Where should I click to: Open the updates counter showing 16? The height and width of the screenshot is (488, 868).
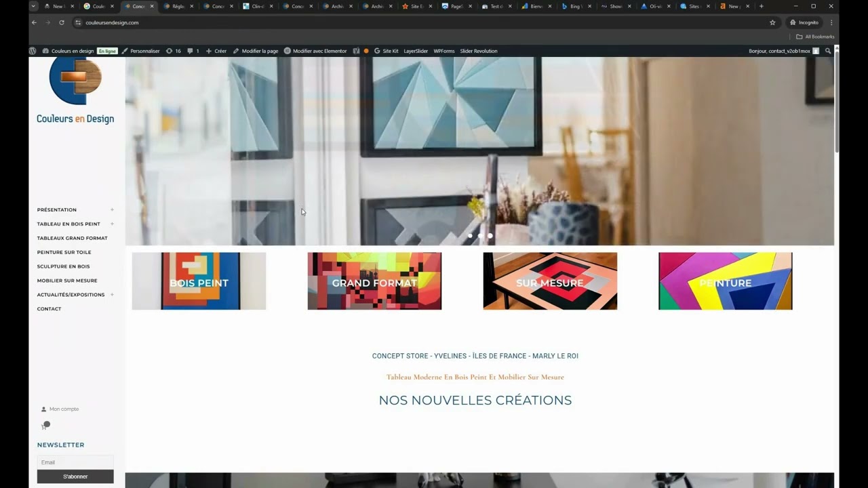[174, 51]
